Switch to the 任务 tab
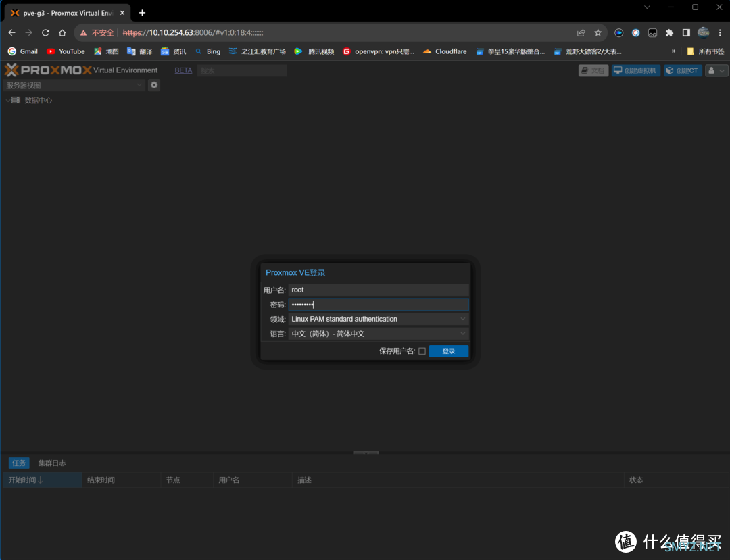 coord(19,463)
